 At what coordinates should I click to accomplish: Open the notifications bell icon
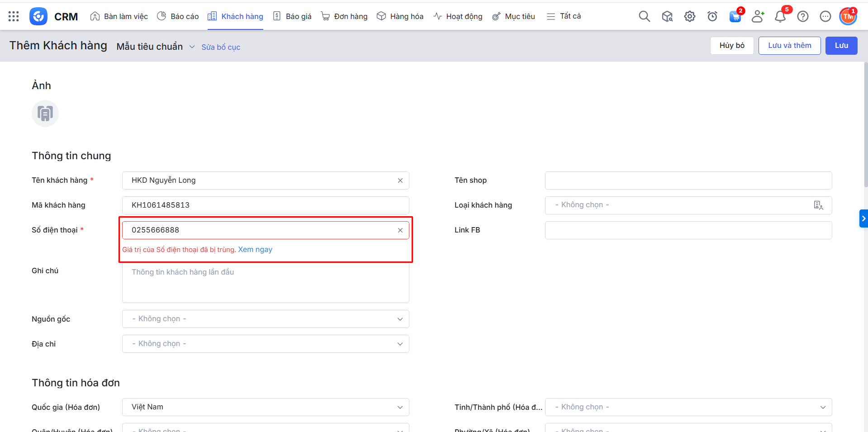tap(780, 17)
